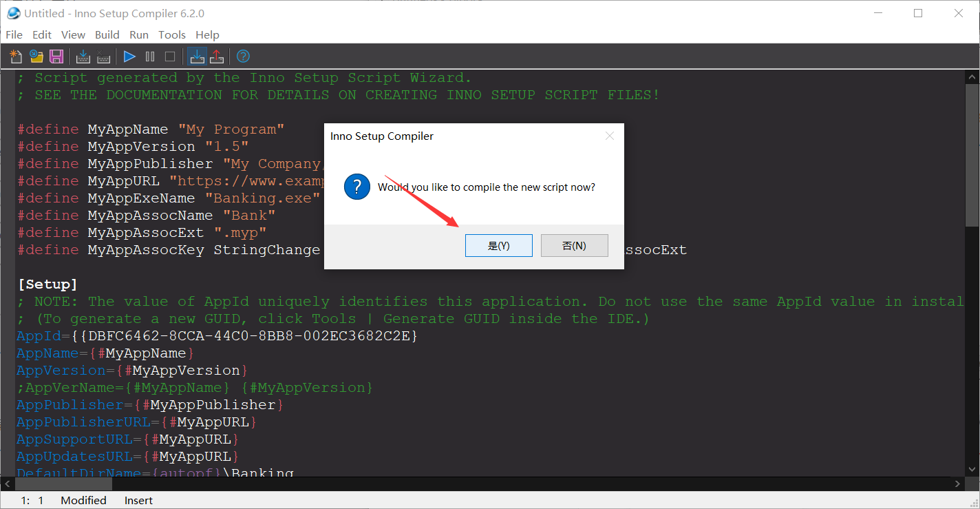Open the Help menu
This screenshot has height=509, width=980.
click(x=207, y=34)
